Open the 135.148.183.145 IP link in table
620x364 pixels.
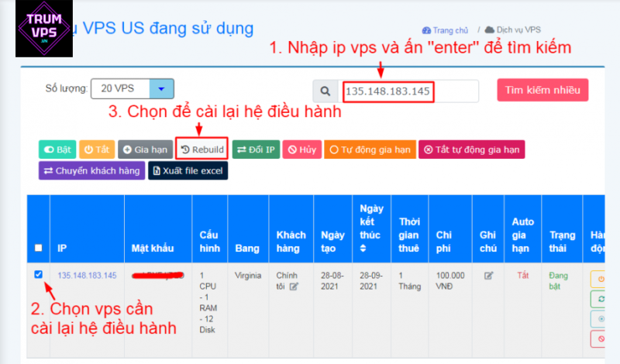pyautogui.click(x=87, y=275)
